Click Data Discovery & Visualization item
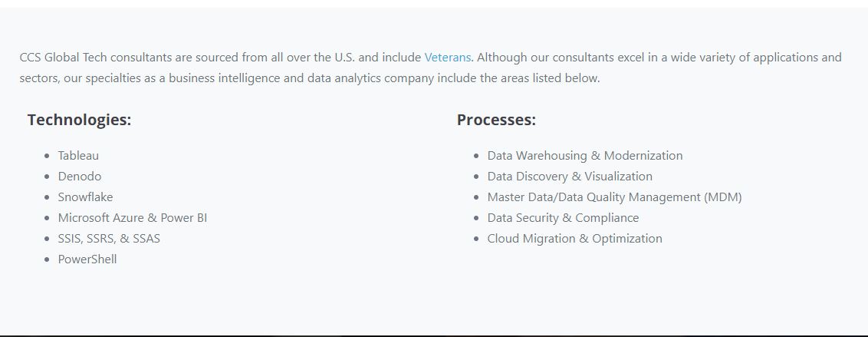This screenshot has height=337, width=868. (570, 177)
